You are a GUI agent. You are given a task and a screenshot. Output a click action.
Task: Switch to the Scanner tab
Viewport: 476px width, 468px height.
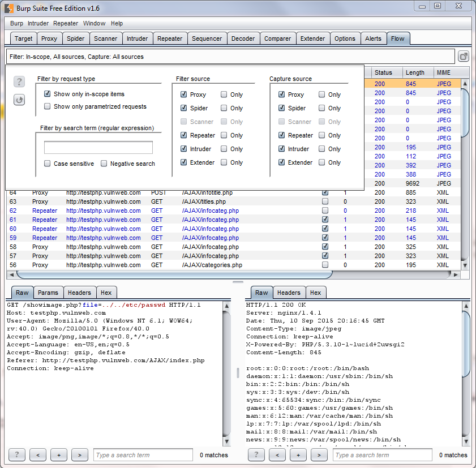coord(105,38)
